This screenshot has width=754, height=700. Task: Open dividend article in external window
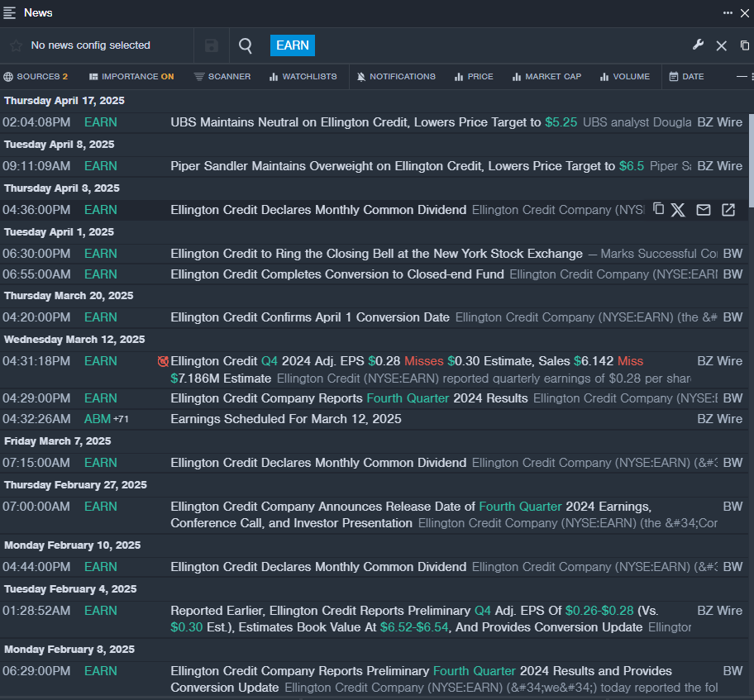pos(728,210)
